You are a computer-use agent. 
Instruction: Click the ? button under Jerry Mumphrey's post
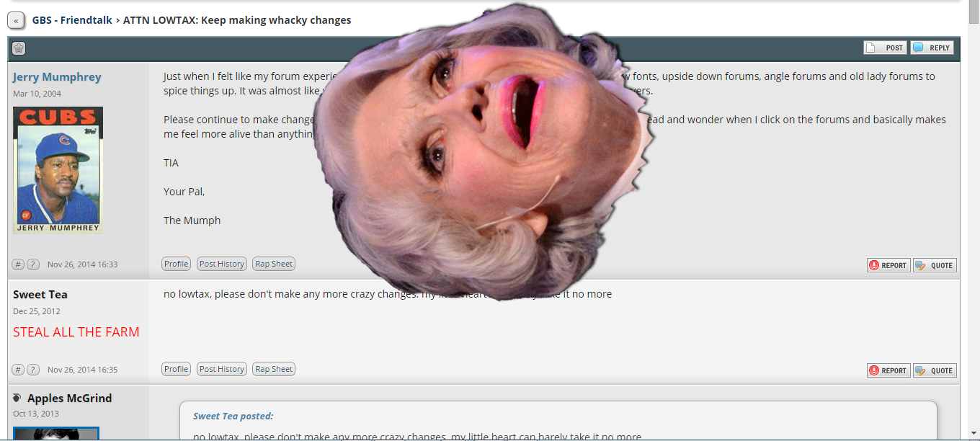33,264
